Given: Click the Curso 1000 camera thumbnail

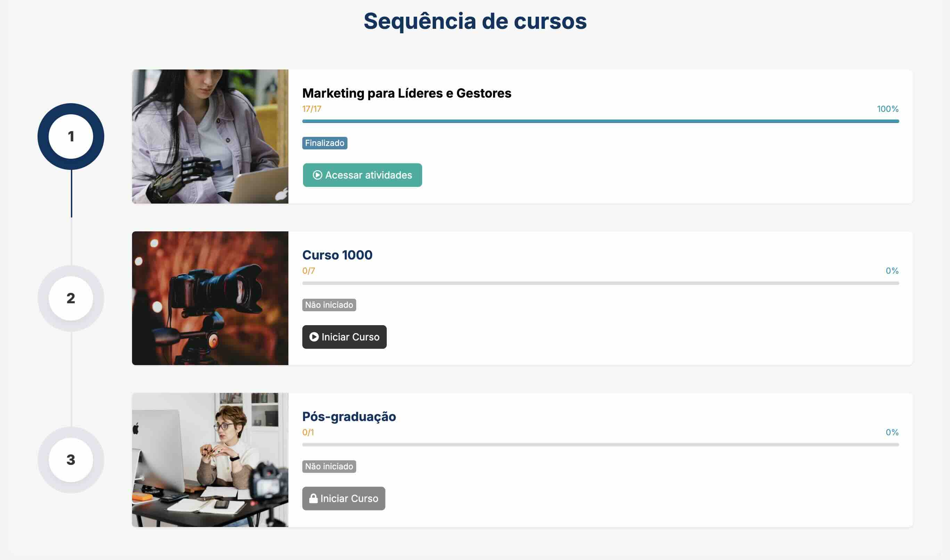Looking at the screenshot, I should tap(210, 298).
